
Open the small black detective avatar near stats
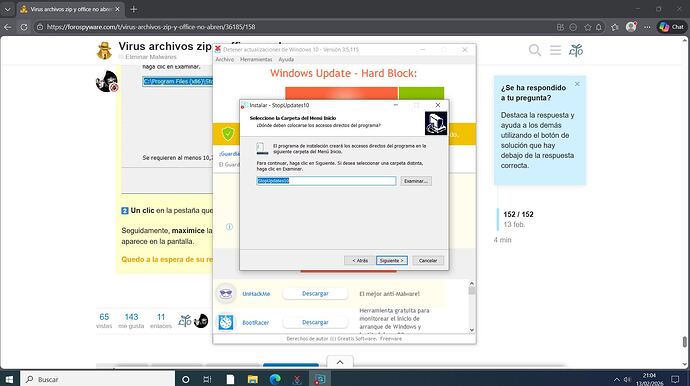(x=201, y=321)
